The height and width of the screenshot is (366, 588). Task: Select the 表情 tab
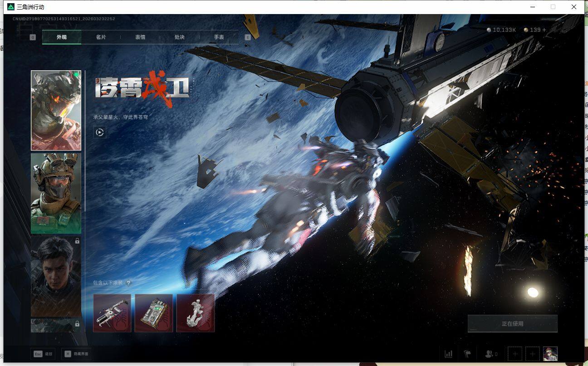140,37
